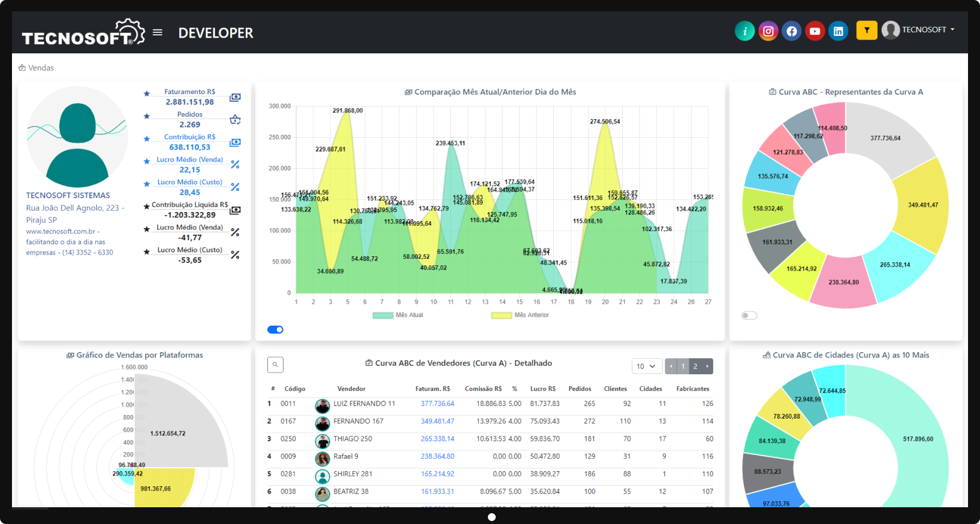Enable the switch under Curva ABC donut
Viewport: 980px width, 524px height.
coord(749,316)
